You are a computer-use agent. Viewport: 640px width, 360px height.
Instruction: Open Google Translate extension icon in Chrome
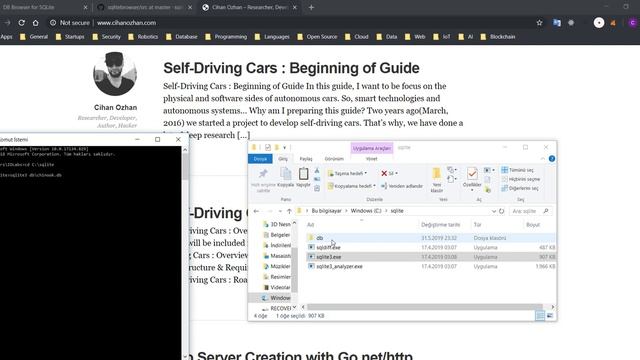coord(557,23)
